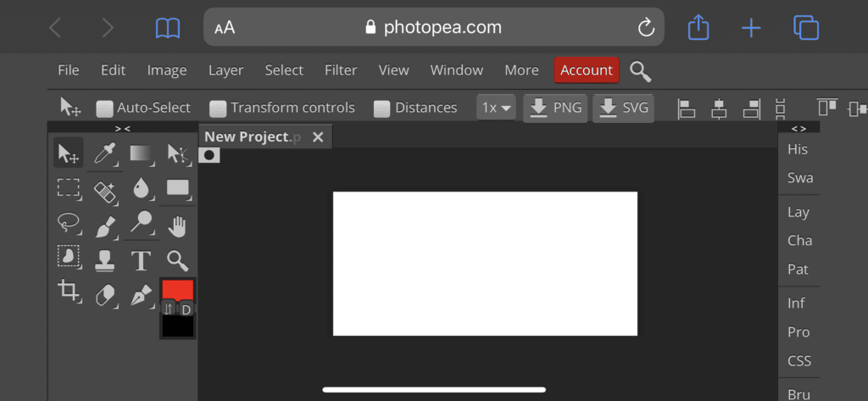Open the Filter menu

pyautogui.click(x=341, y=70)
